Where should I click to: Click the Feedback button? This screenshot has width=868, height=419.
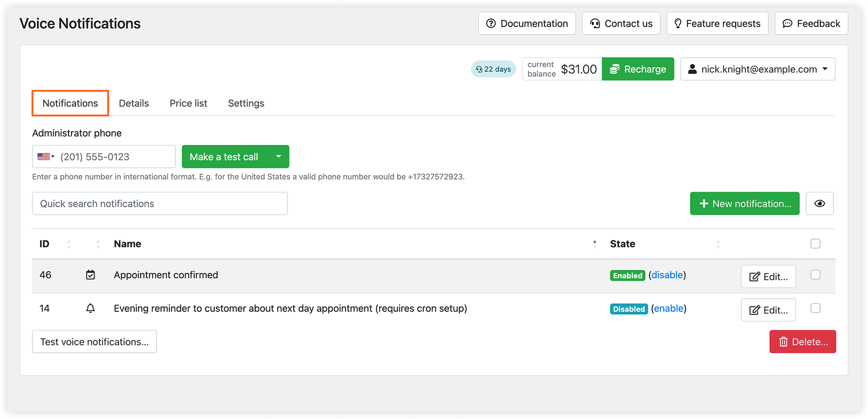click(x=811, y=23)
